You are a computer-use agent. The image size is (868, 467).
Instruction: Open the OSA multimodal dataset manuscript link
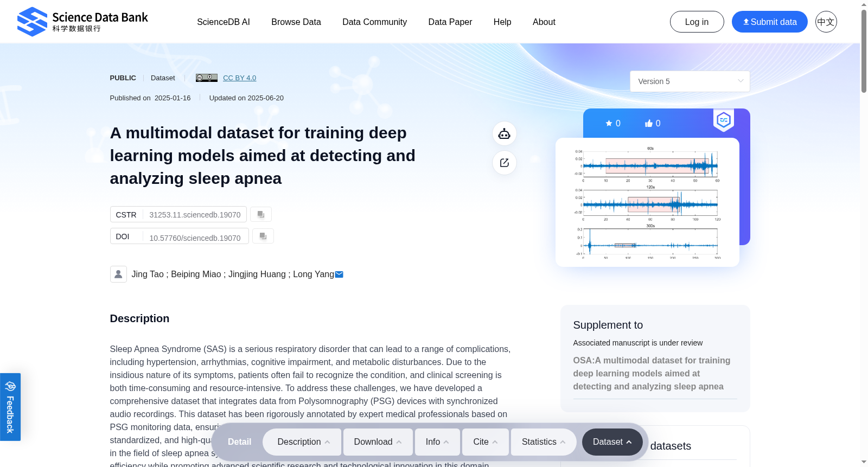click(x=652, y=373)
